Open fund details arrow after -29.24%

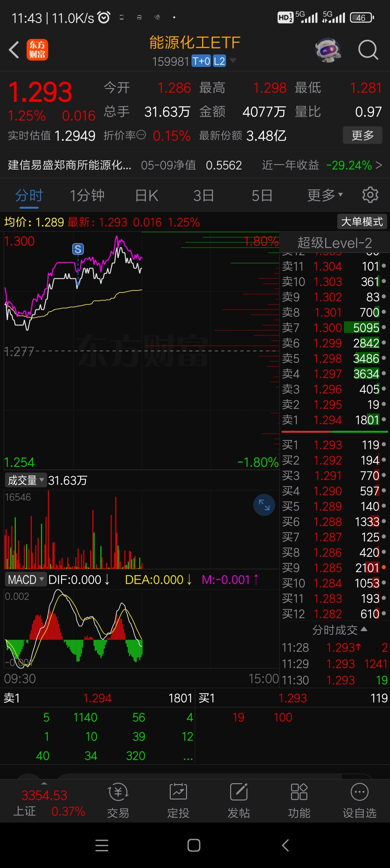coord(379,165)
